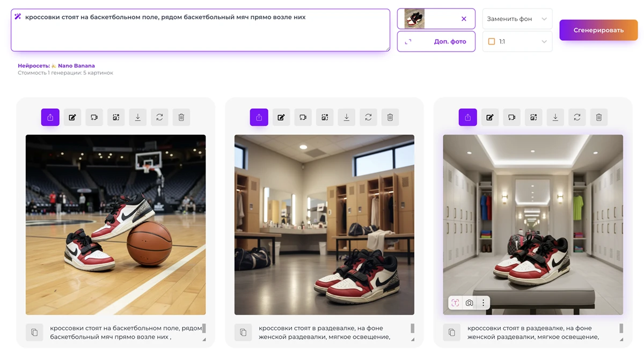Copy the prompt under the third image
The height and width of the screenshot is (357, 644).
click(451, 332)
